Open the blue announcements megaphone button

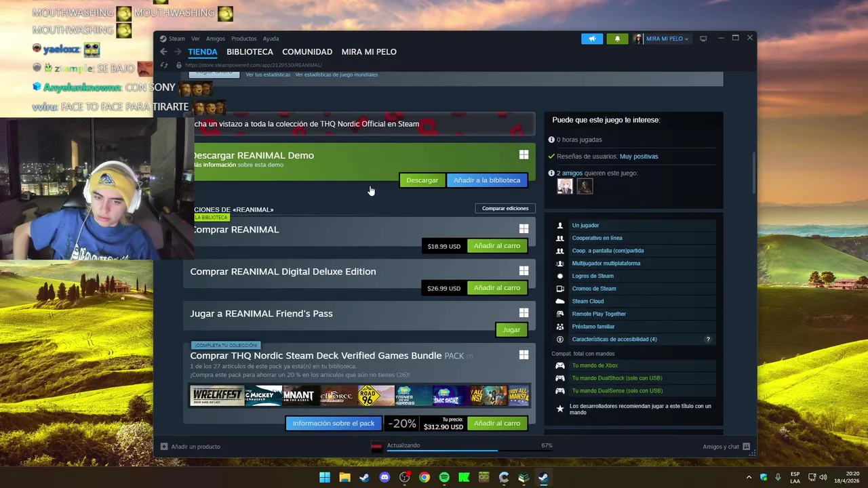[592, 39]
